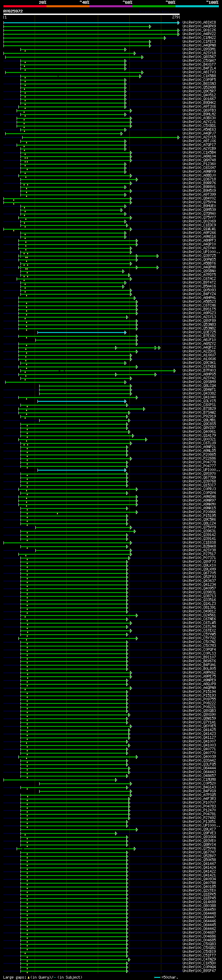Pick the UniRef100_Q05093 label
222x980 pixels.
(199, 291)
